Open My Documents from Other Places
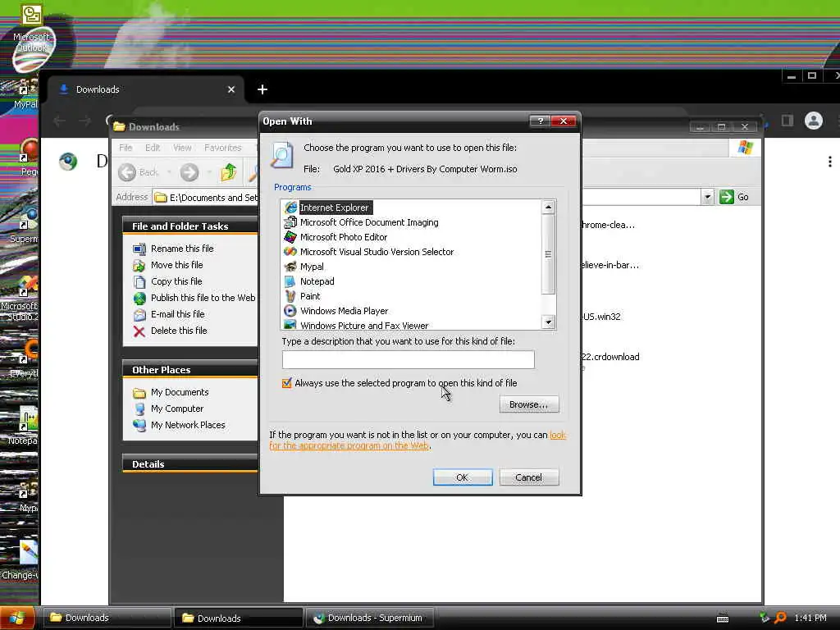This screenshot has width=840, height=630. coord(180,392)
